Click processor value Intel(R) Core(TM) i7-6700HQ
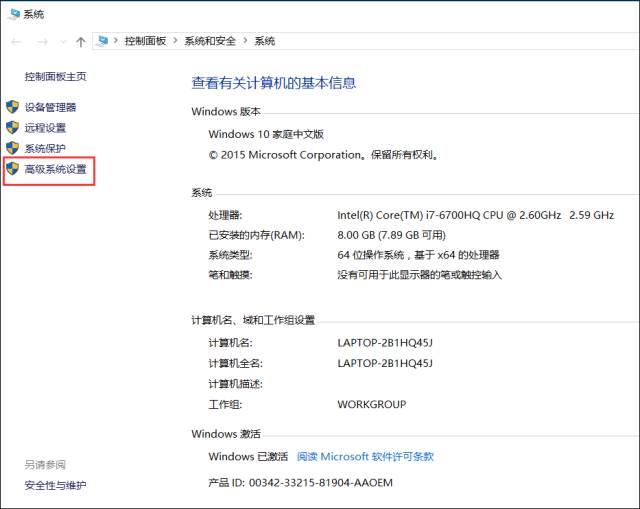The height and width of the screenshot is (509, 640). (x=476, y=215)
